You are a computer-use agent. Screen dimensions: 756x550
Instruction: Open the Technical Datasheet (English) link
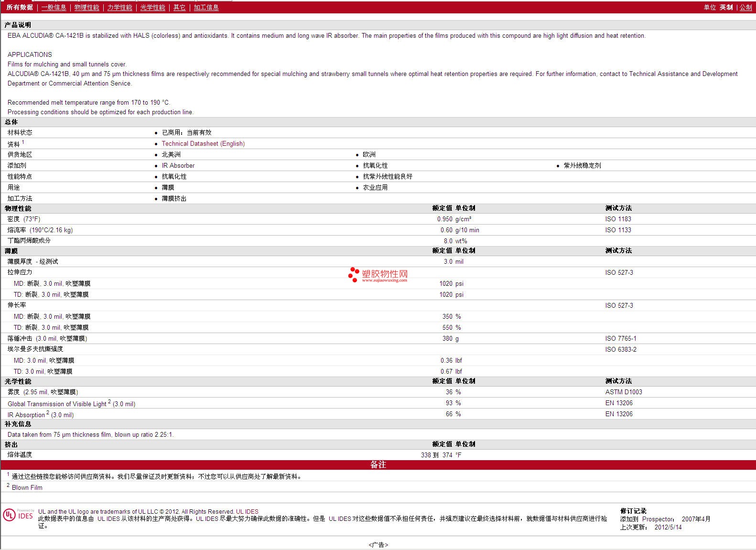pos(203,143)
